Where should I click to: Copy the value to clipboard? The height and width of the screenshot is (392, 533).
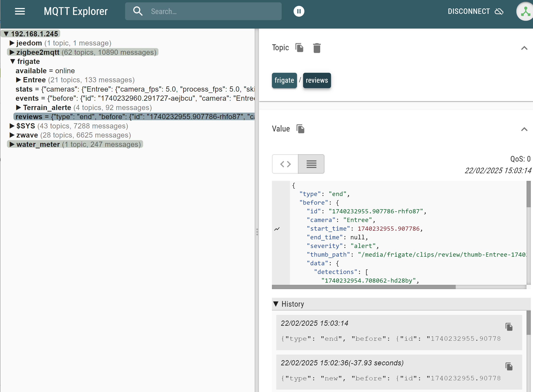tap(300, 129)
